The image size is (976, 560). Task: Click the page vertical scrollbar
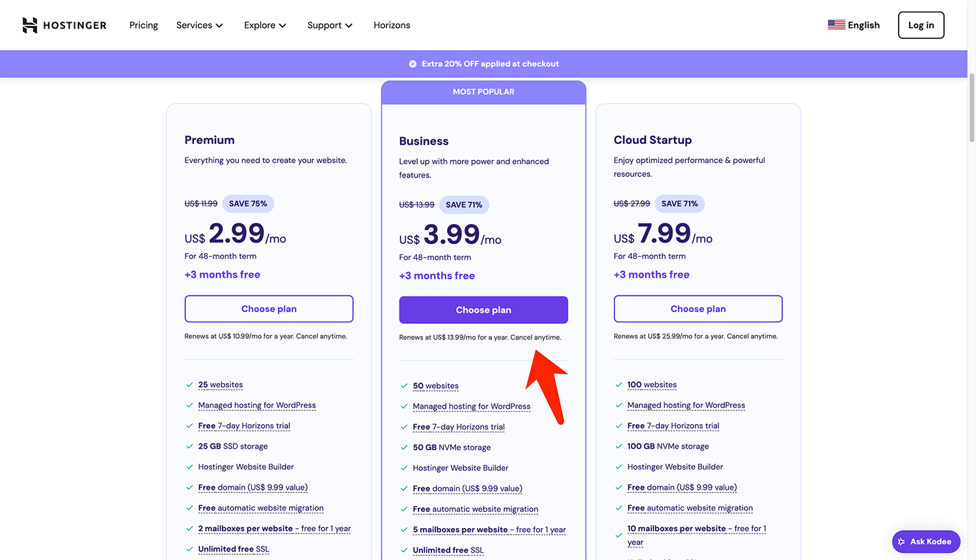coord(972,107)
